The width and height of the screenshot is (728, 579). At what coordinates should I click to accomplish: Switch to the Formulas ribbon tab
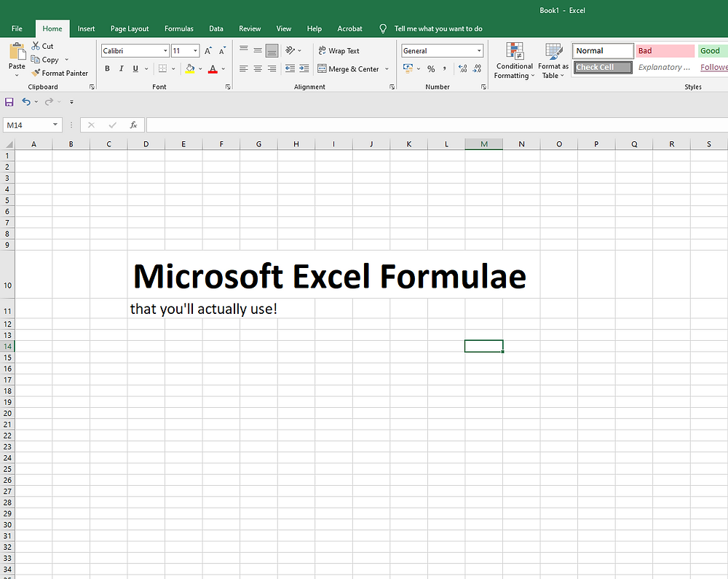178,28
